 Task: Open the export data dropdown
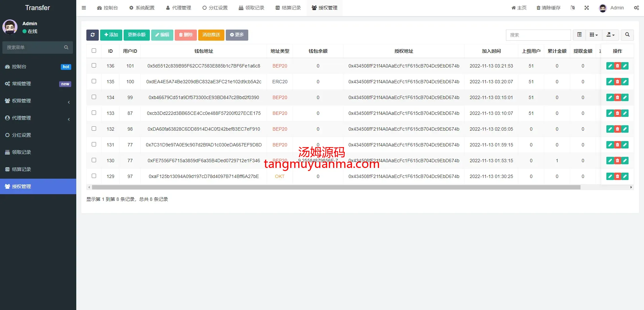610,35
